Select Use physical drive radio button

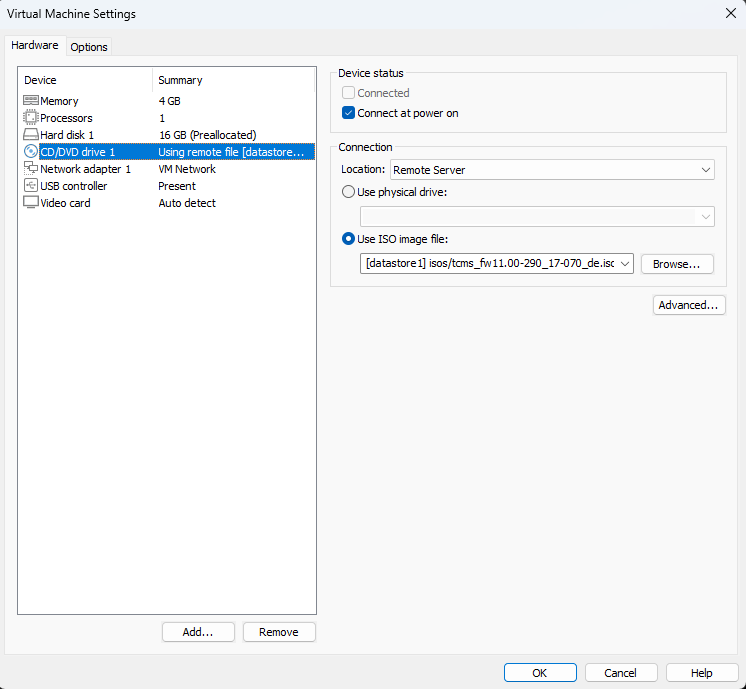point(348,192)
